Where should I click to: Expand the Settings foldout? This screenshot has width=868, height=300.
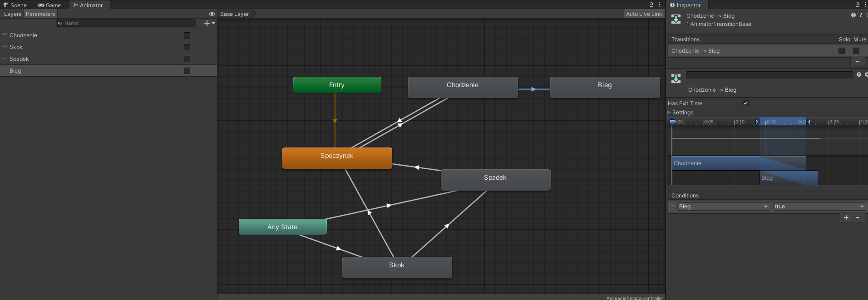(x=669, y=113)
